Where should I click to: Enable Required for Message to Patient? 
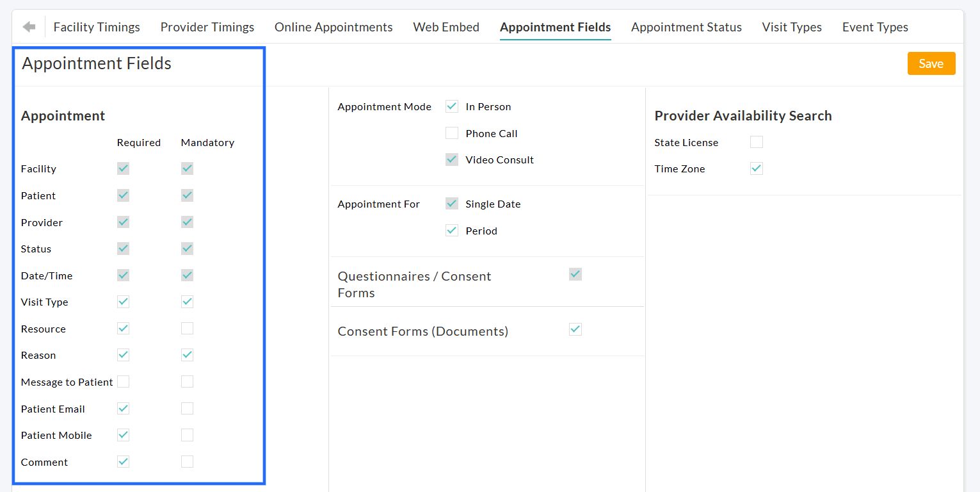tap(123, 381)
